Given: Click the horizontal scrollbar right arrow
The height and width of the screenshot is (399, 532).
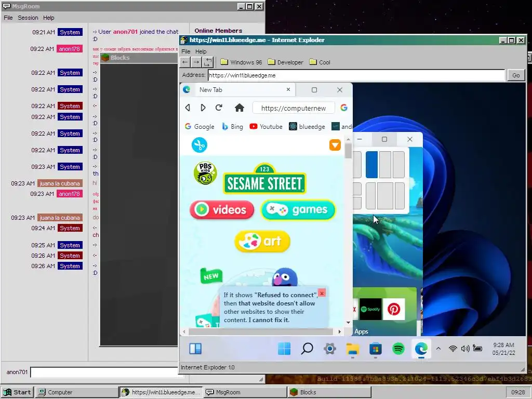Looking at the screenshot, I should [340, 331].
